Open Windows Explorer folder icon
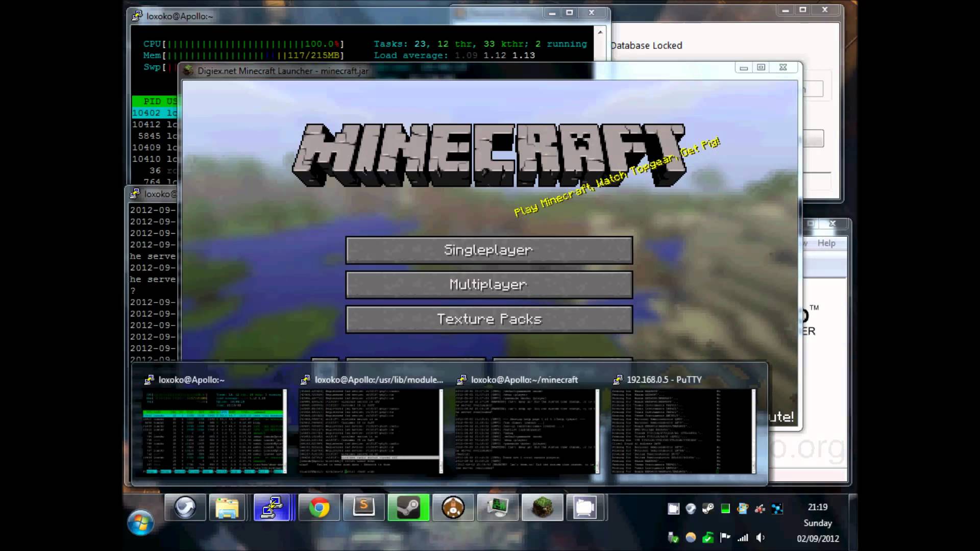This screenshot has height=551, width=980. [227, 508]
